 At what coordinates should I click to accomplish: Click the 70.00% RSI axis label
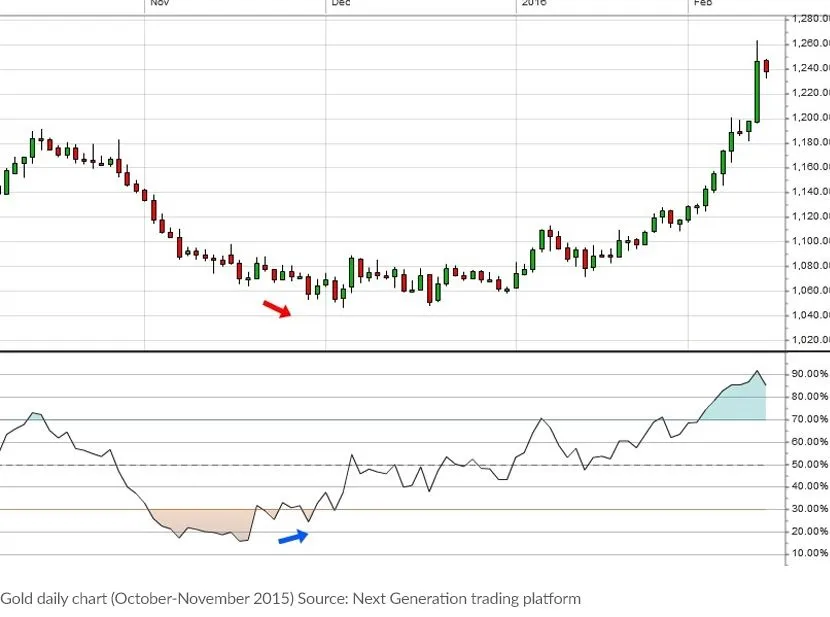[x=810, y=419]
